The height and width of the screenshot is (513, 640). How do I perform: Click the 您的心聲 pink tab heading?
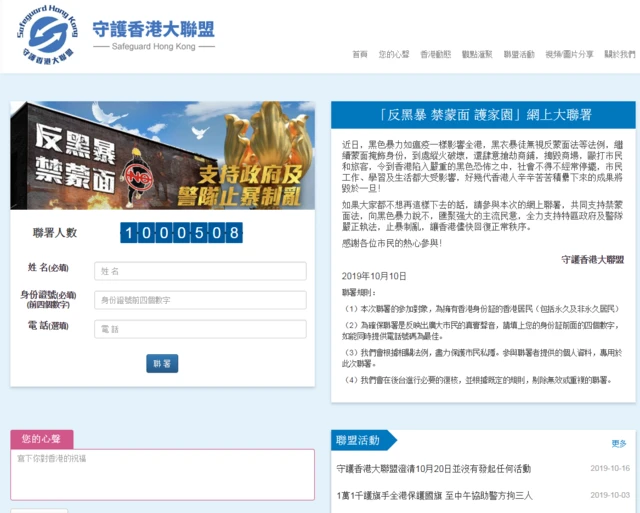click(42, 439)
